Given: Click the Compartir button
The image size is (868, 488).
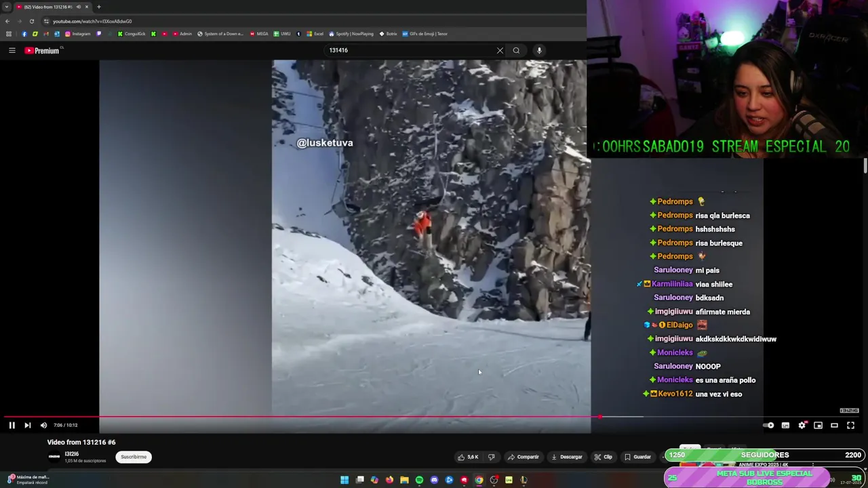Looking at the screenshot, I should 523,457.
